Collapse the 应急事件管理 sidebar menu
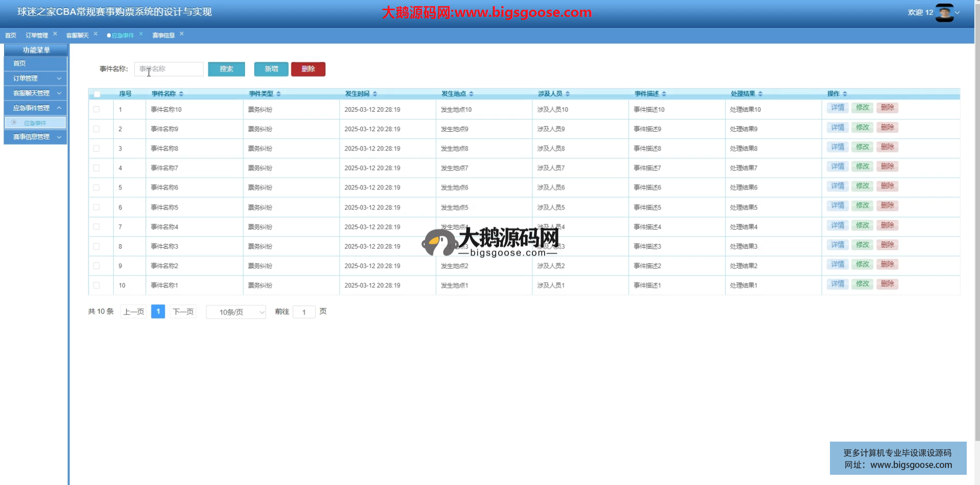980x485 pixels. click(35, 108)
